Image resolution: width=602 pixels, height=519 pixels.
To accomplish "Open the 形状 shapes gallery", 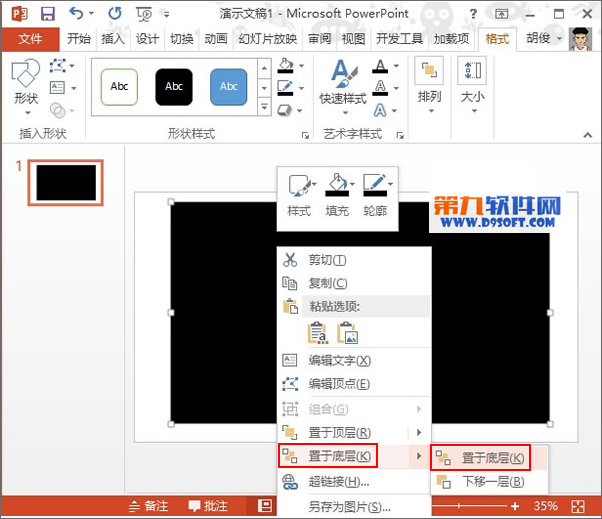I will pos(26,88).
